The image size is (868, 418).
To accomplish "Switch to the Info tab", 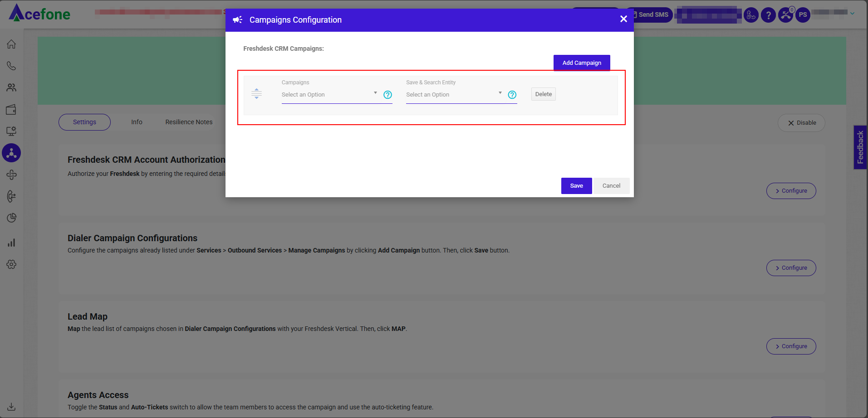I will (x=137, y=122).
